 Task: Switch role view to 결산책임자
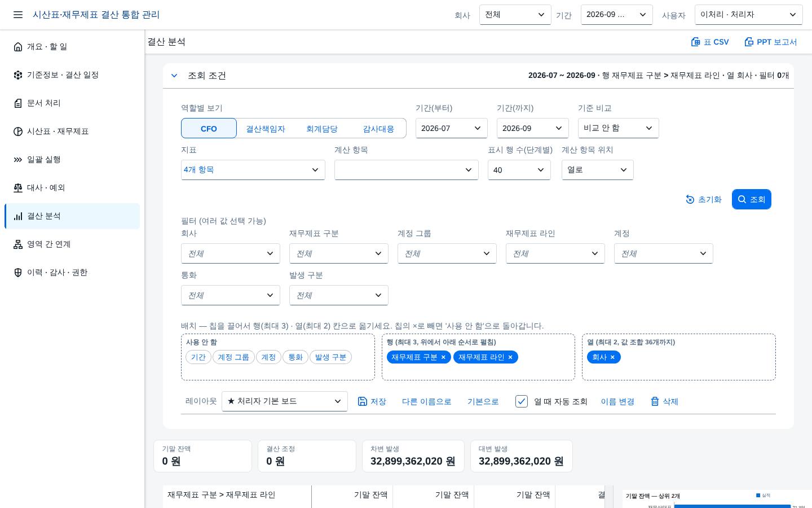click(x=266, y=128)
